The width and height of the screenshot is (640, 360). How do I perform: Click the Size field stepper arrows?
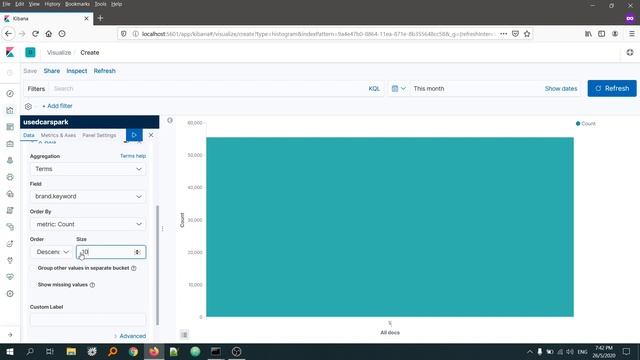(x=138, y=252)
